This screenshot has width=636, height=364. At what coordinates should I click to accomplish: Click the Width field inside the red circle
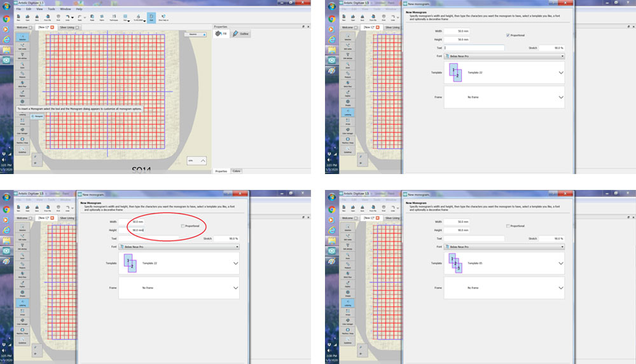pyautogui.click(x=136, y=222)
